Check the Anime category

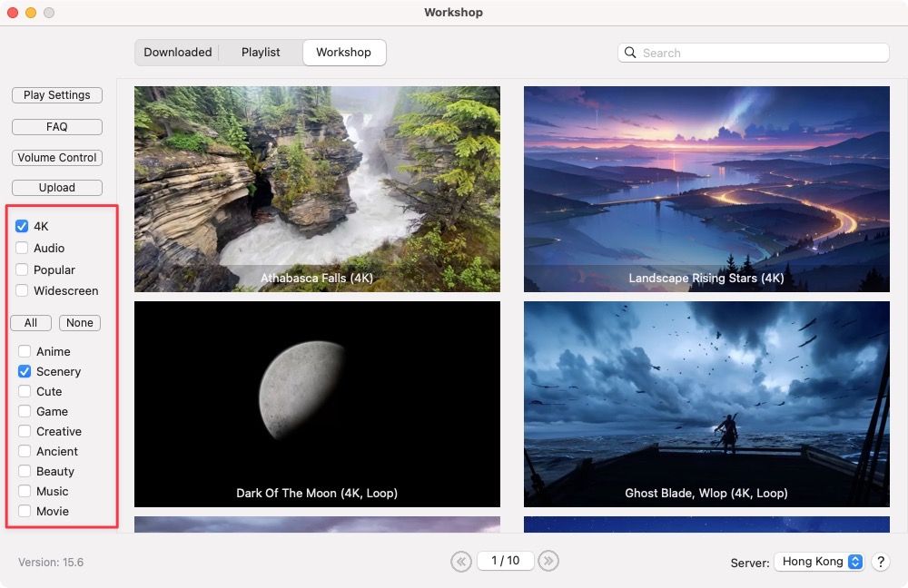24,351
